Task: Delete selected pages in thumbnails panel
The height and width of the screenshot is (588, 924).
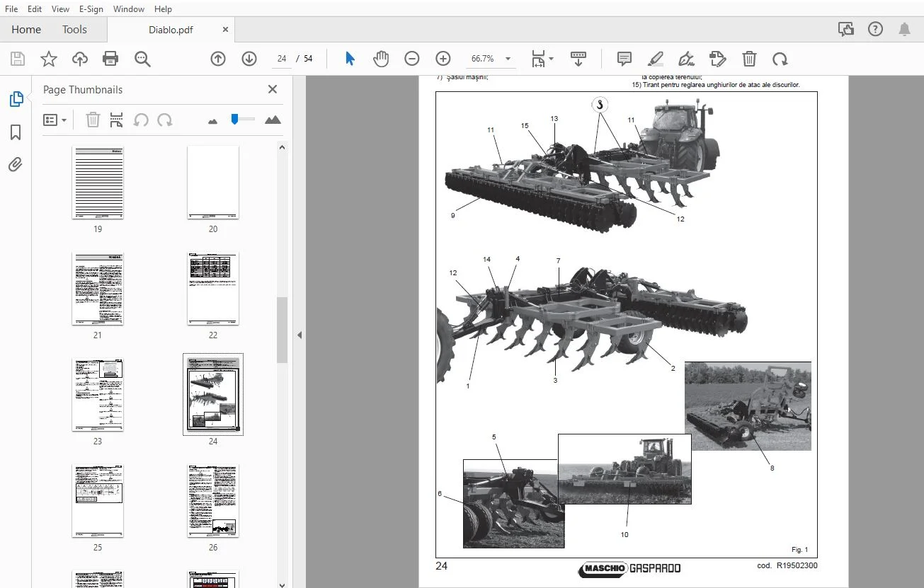Action: pyautogui.click(x=93, y=120)
